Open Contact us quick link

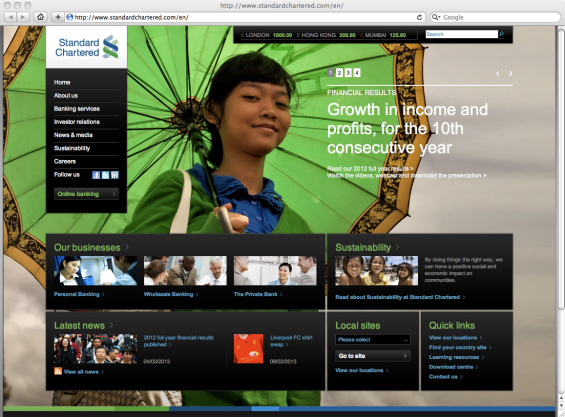[446, 377]
